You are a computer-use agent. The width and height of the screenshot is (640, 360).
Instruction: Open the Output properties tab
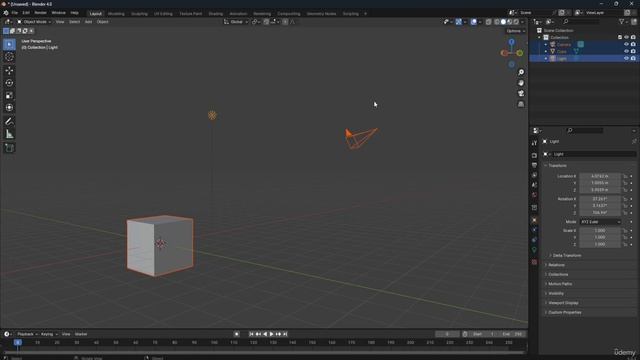point(534,165)
